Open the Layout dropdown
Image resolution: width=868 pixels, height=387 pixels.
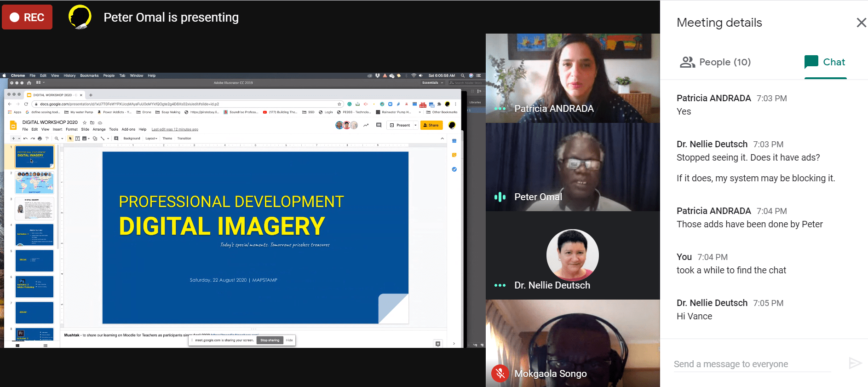coord(151,139)
